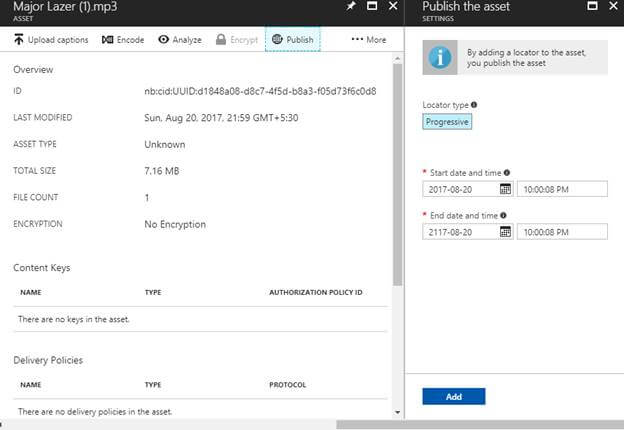Click the Analyze eye icon button

pyautogui.click(x=180, y=40)
